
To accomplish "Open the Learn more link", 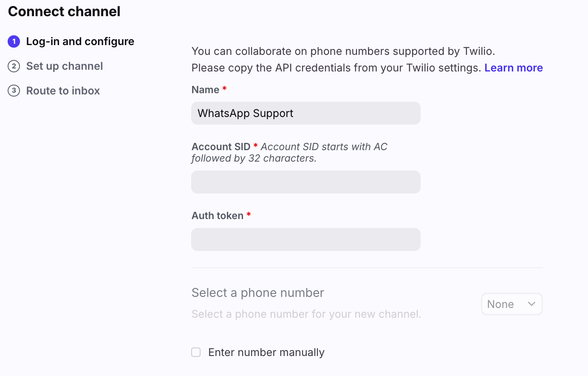I will 513,68.
